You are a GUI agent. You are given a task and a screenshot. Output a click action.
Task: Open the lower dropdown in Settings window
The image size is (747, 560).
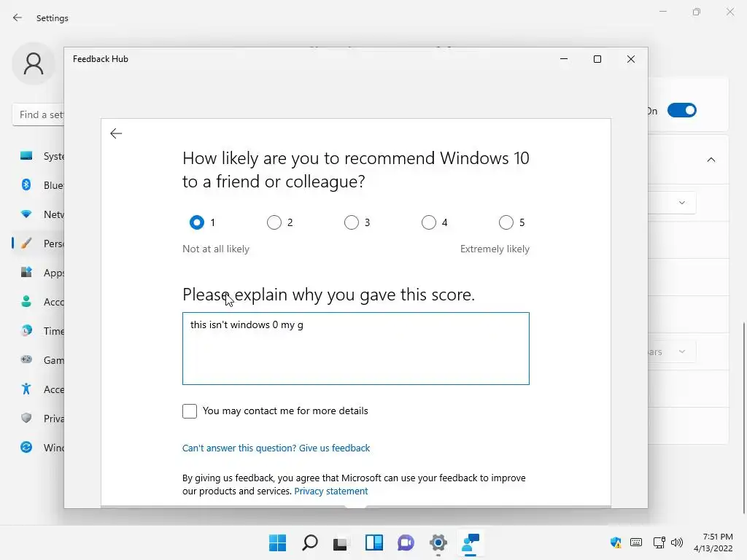tap(673, 352)
